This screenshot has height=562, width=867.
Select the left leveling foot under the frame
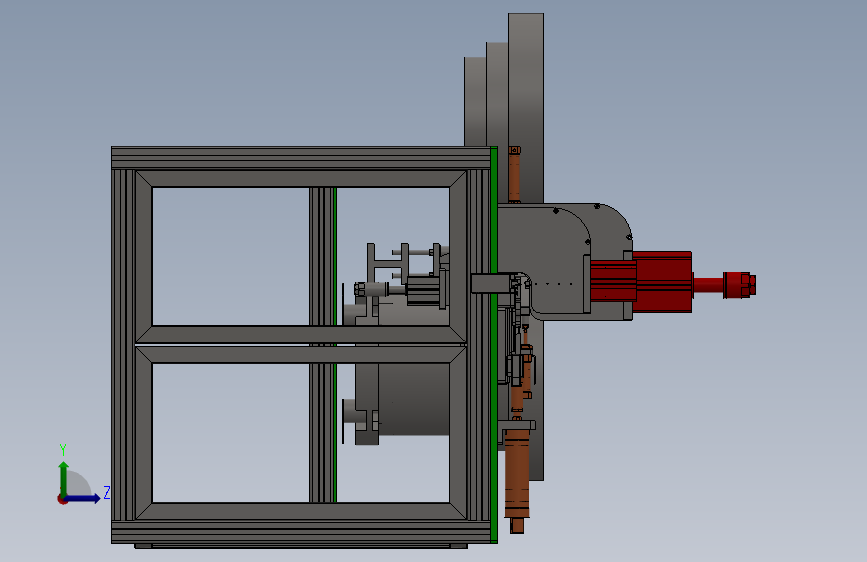coord(143,546)
